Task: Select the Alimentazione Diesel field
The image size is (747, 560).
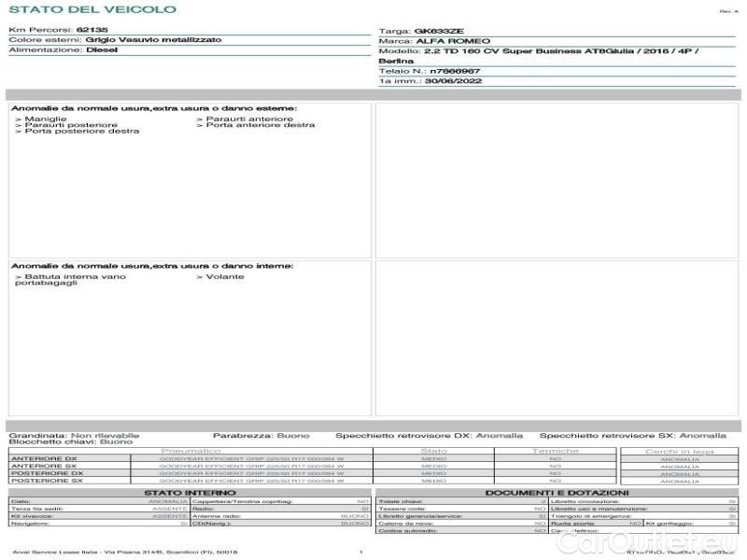Action: pyautogui.click(x=95, y=49)
